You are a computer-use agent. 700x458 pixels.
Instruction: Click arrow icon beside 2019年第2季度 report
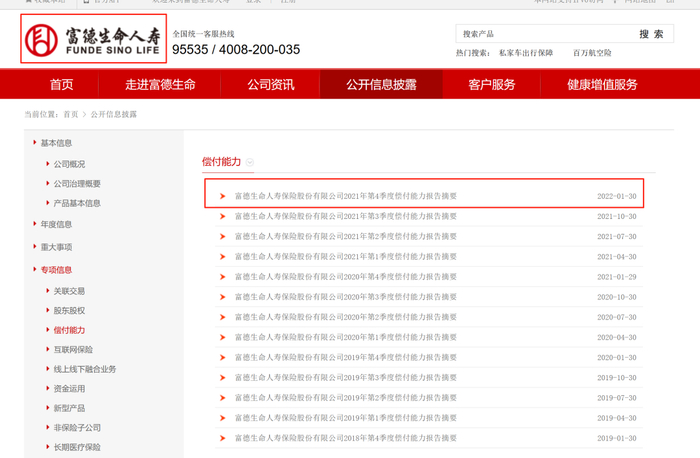pos(222,398)
